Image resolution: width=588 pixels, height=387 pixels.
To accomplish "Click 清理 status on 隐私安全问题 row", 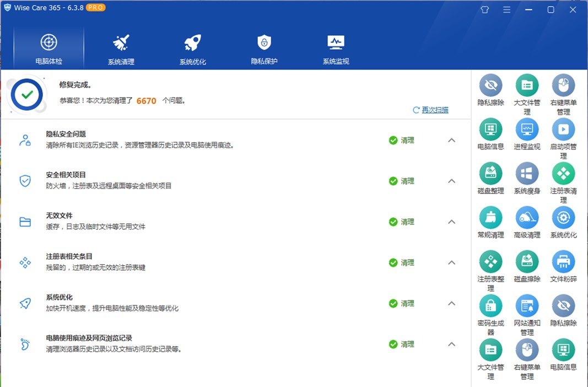I will pyautogui.click(x=402, y=140).
